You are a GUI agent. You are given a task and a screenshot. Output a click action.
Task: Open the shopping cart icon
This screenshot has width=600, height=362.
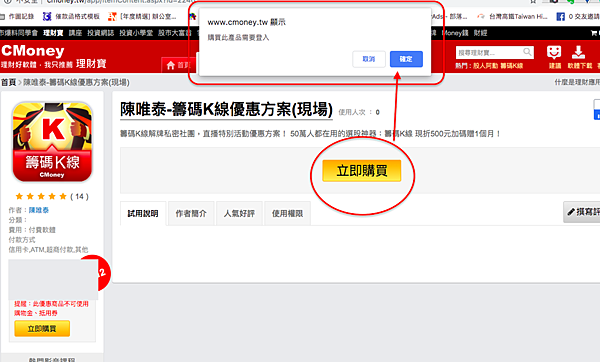tap(594, 33)
